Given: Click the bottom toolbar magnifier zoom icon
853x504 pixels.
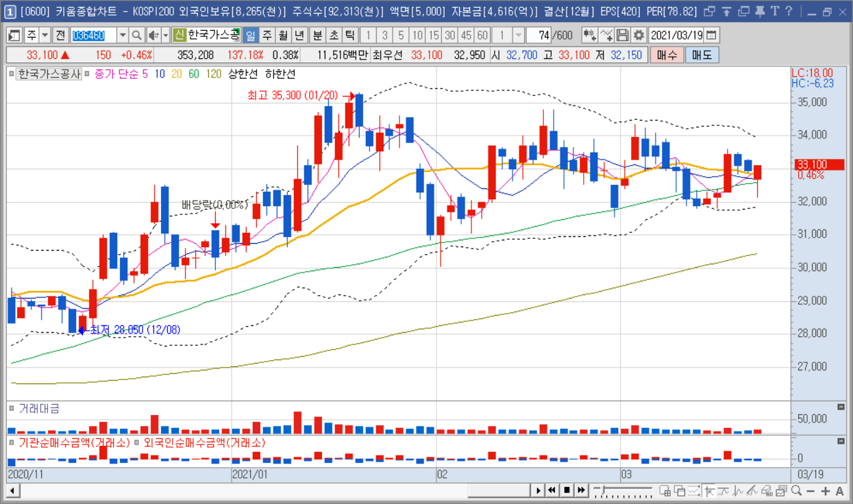Looking at the screenshot, I should tap(796, 490).
